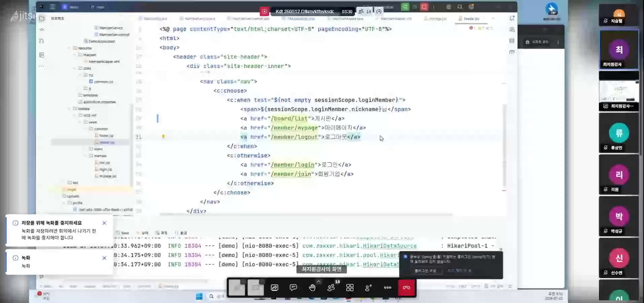Image resolution: width=644 pixels, height=303 pixels.
Task: Select participant thumbnail 최지원강사
Action: click(619, 50)
